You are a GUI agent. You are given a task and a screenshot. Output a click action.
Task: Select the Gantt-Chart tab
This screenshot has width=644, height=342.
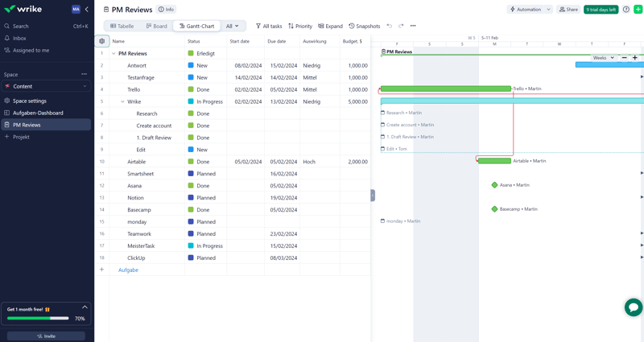[x=196, y=26]
